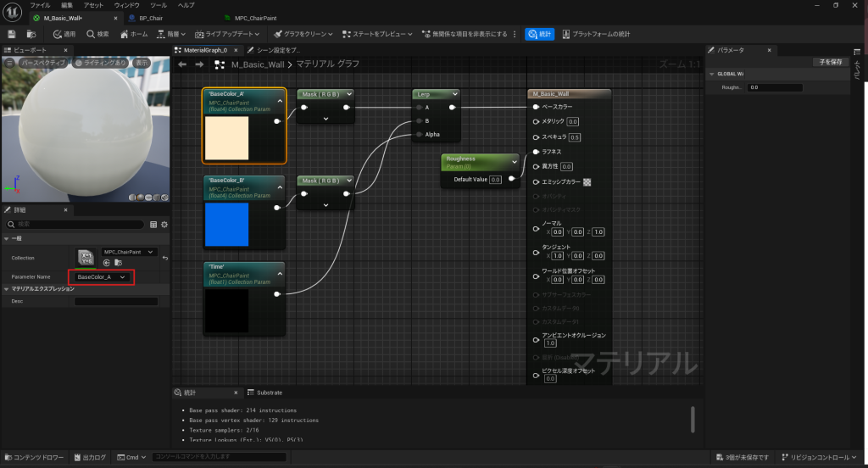Image resolution: width=868 pixels, height=468 pixels.
Task: Toggle Lit (ライティングあり) viewport view mode
Action: coord(102,63)
